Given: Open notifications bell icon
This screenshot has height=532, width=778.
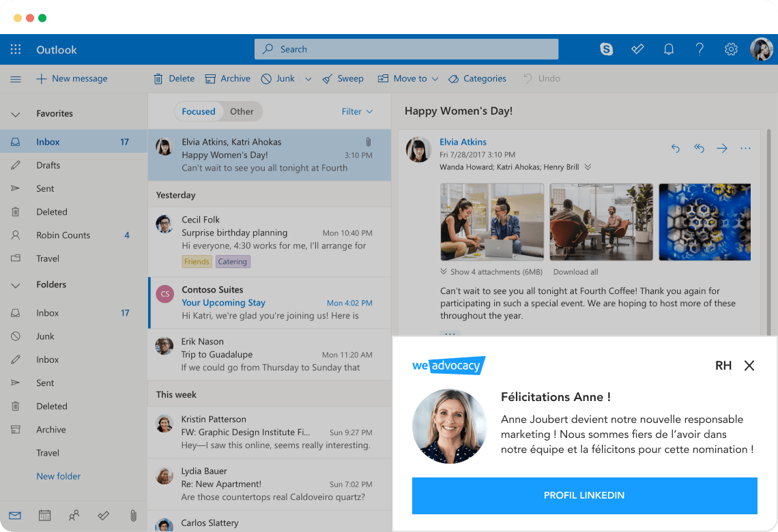Looking at the screenshot, I should click(x=669, y=49).
